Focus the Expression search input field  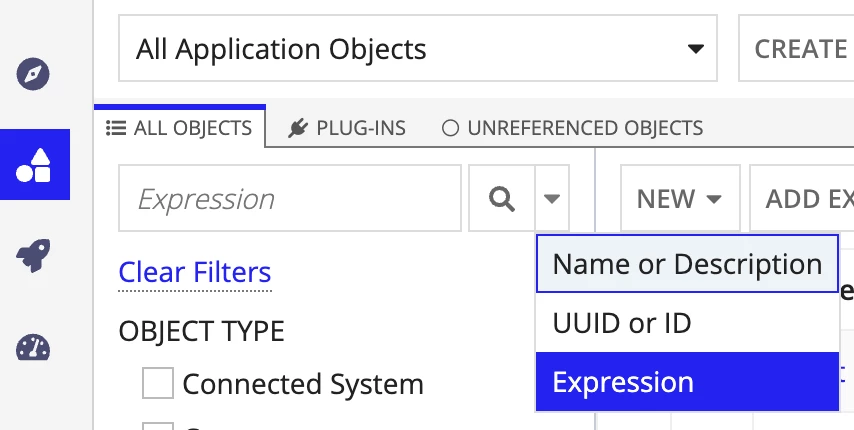(x=290, y=199)
